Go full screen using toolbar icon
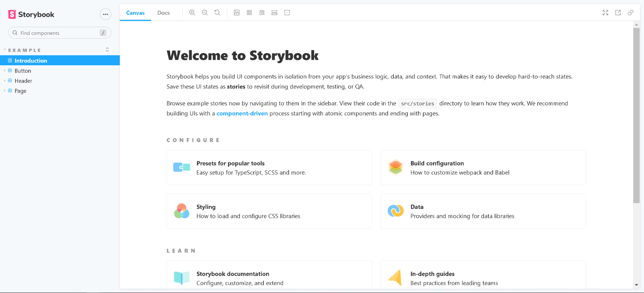 tap(605, 13)
